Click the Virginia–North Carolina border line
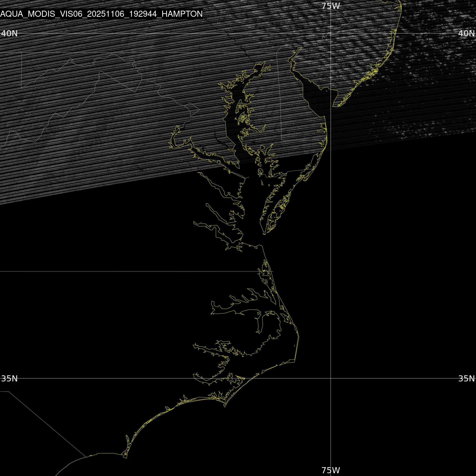Screen dimensions: 476x476 click(123, 271)
